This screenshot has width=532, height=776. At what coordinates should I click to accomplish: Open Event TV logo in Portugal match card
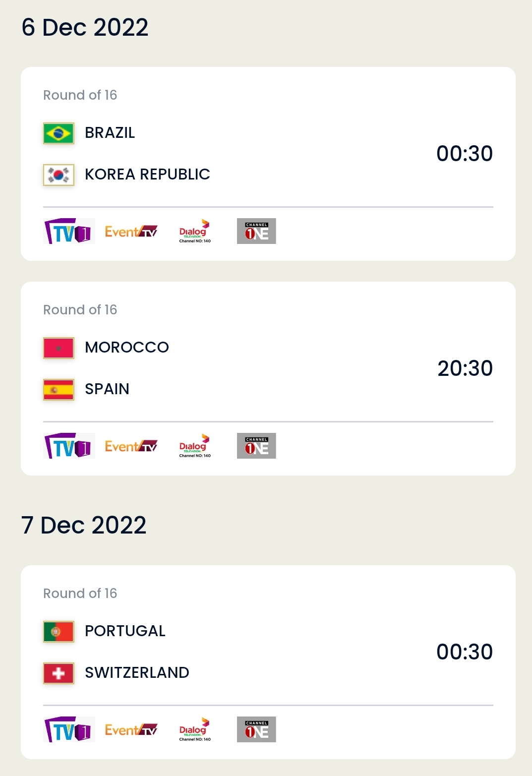[131, 730]
